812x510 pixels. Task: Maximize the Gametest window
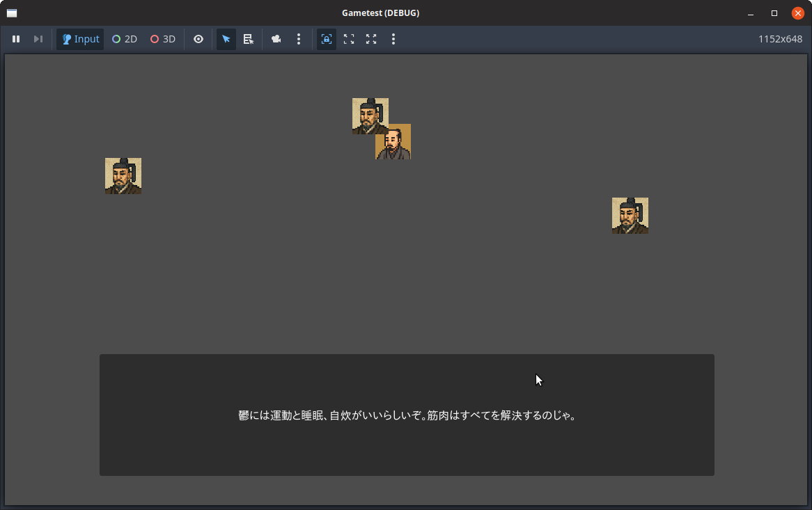tap(774, 13)
